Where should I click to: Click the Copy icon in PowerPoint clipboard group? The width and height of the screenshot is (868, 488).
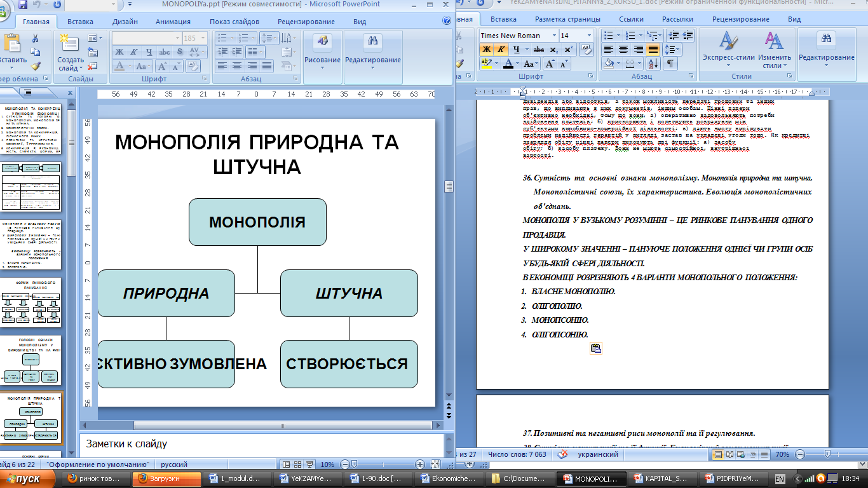36,52
